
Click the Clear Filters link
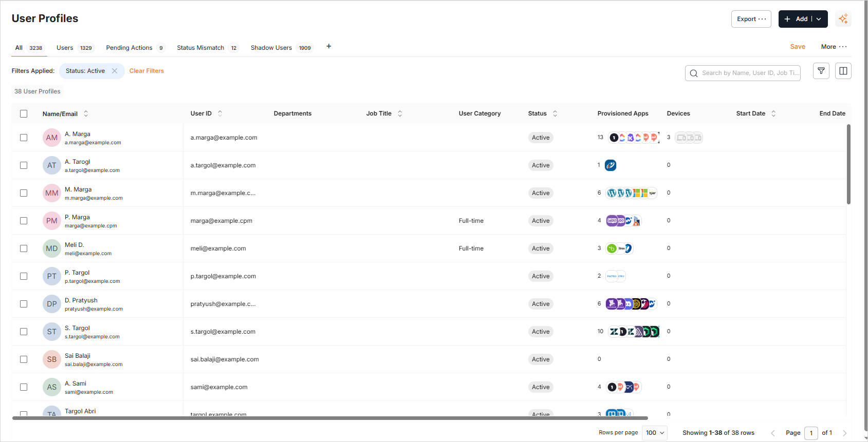pos(146,71)
